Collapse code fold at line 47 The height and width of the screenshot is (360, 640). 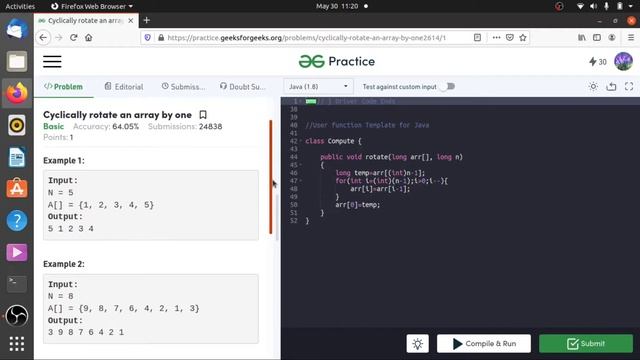[x=301, y=181]
